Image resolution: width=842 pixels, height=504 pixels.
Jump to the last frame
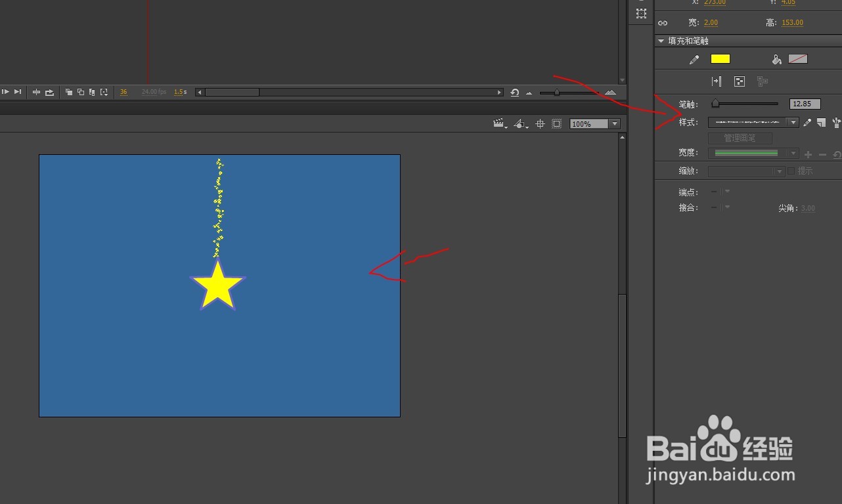[x=18, y=92]
